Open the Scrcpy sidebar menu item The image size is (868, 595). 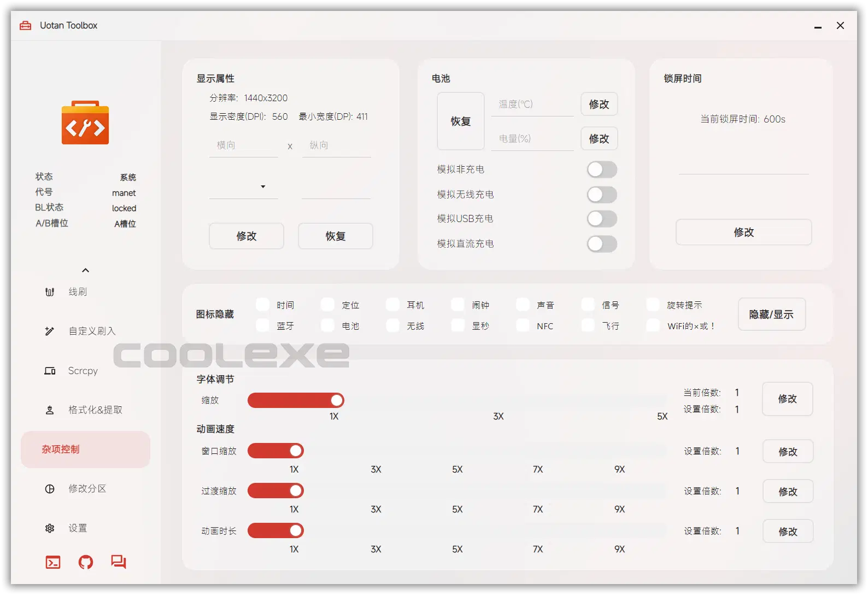[85, 371]
